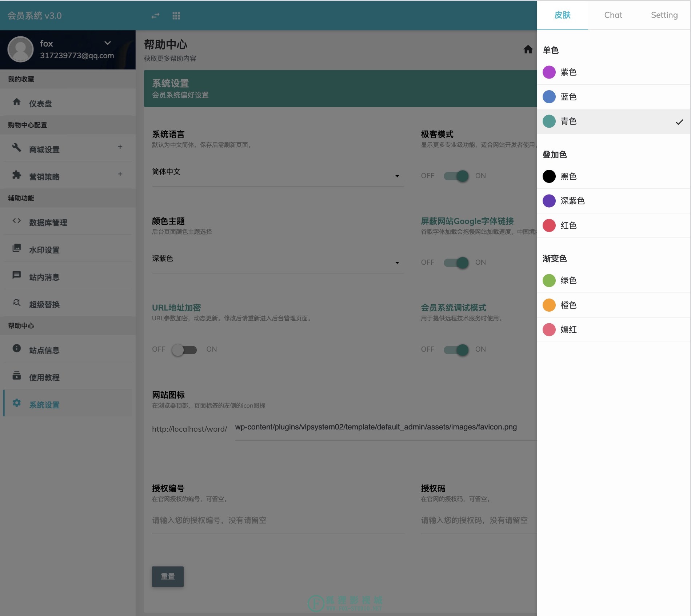Select the 绿色 gradient swatch
The height and width of the screenshot is (616, 691).
click(x=549, y=280)
